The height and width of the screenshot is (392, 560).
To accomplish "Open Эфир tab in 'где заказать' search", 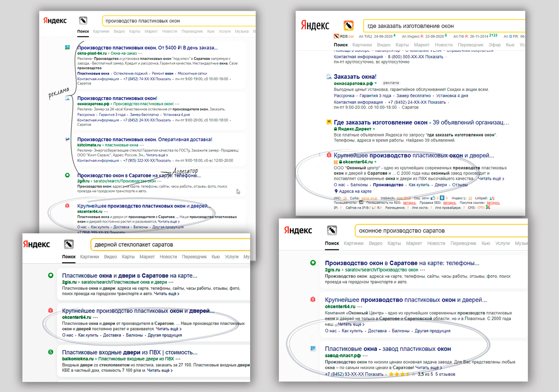I will (495, 45).
